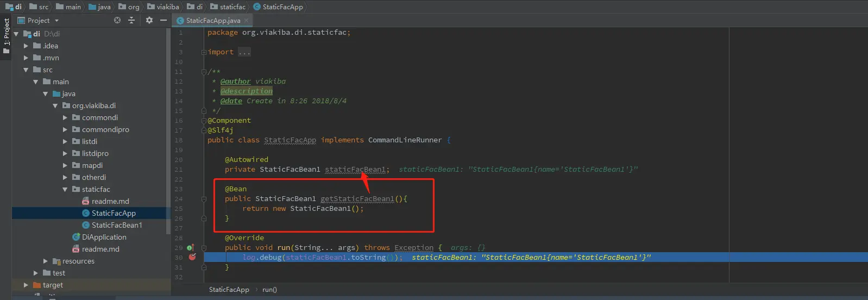Click StaticFacApp in the bottom editor breadcrumb
Screen dimensions: 868x300
[x=229, y=290]
